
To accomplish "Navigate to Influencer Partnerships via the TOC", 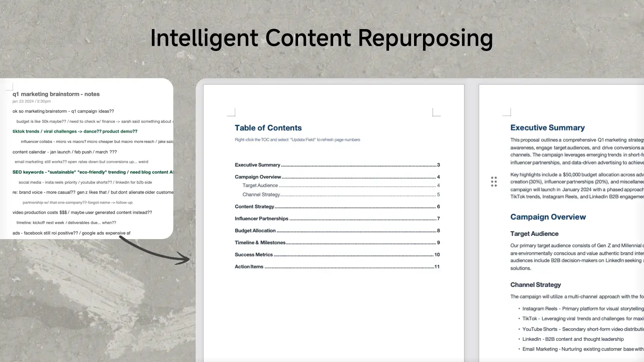I will pos(261,219).
